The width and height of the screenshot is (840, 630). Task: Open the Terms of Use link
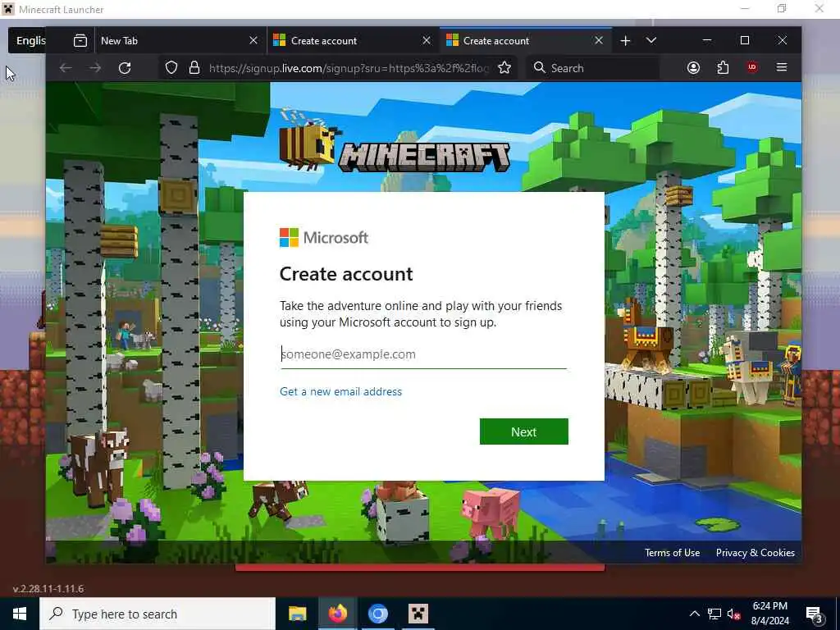pos(673,553)
